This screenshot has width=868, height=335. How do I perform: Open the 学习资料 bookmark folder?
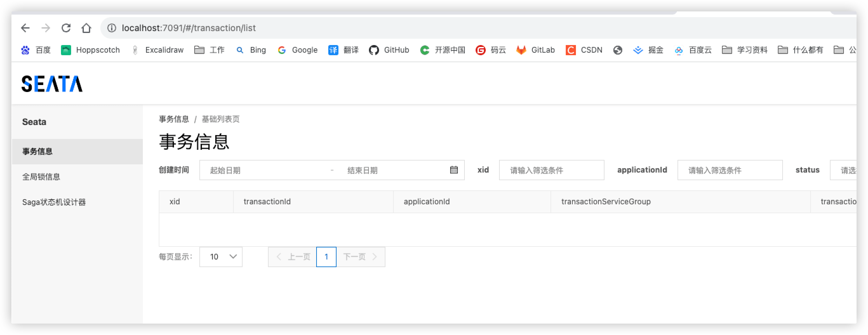point(745,50)
